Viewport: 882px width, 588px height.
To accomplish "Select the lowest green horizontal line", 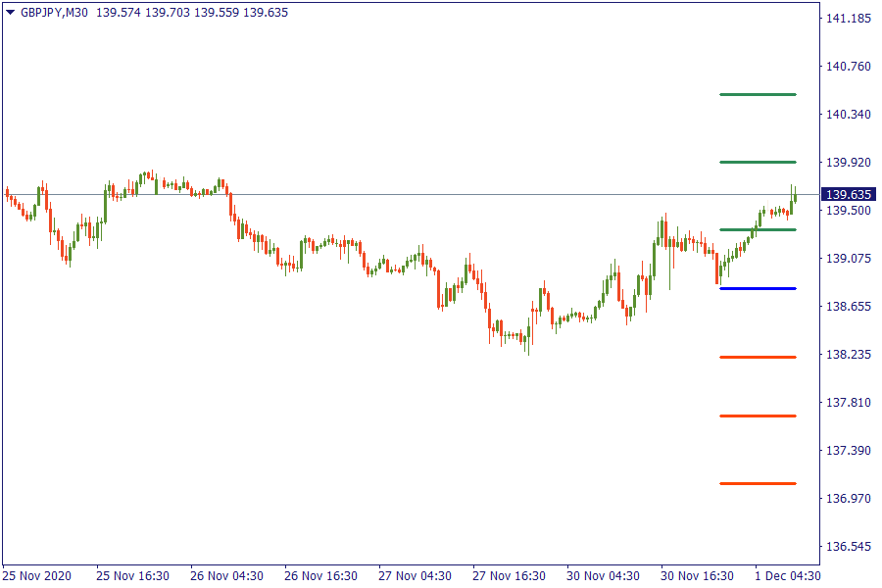I will [758, 229].
